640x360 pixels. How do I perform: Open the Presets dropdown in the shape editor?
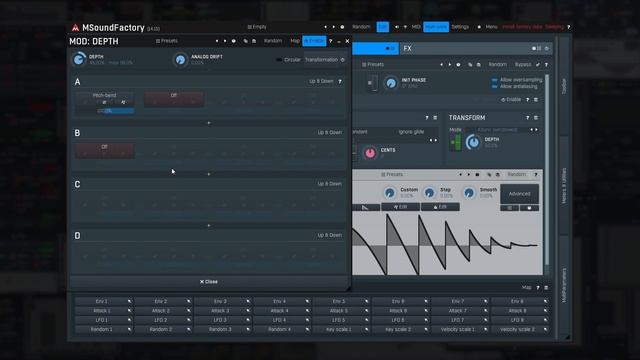pyautogui.click(x=392, y=174)
